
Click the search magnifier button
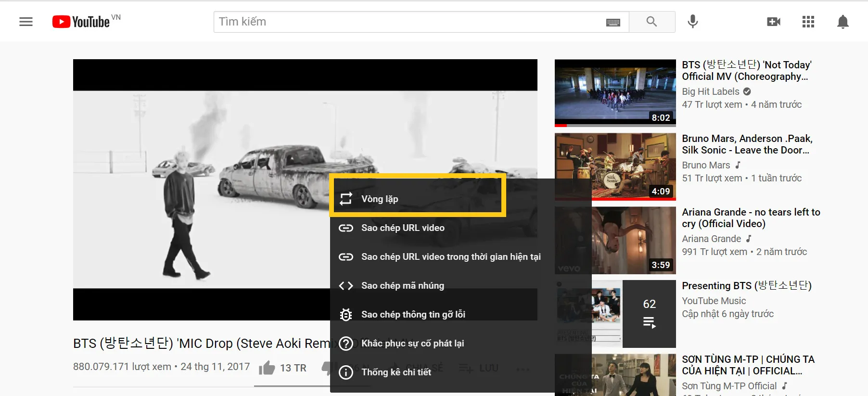point(652,22)
